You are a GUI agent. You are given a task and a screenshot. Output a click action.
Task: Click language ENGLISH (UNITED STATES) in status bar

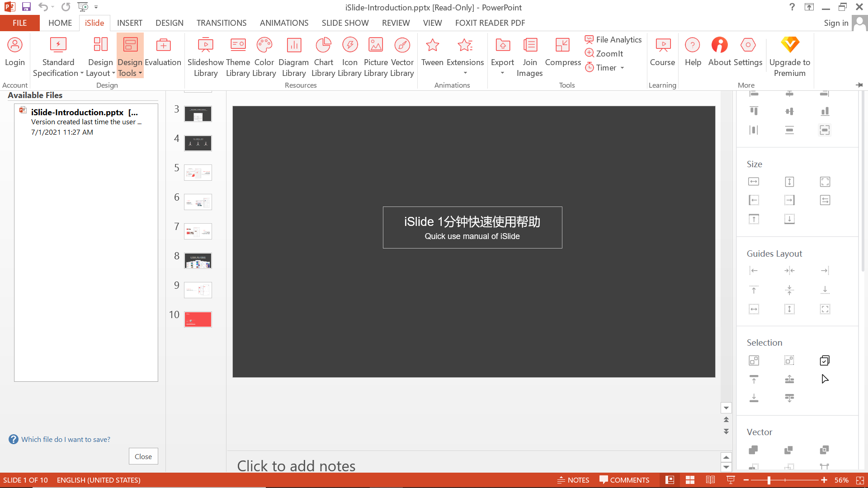pos(99,480)
